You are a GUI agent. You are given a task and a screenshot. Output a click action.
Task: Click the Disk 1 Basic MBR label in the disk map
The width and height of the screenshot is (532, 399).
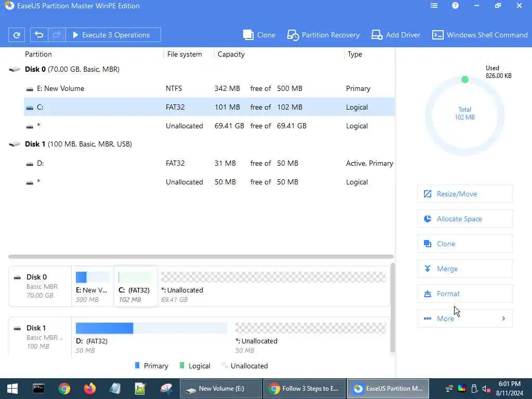click(x=40, y=337)
